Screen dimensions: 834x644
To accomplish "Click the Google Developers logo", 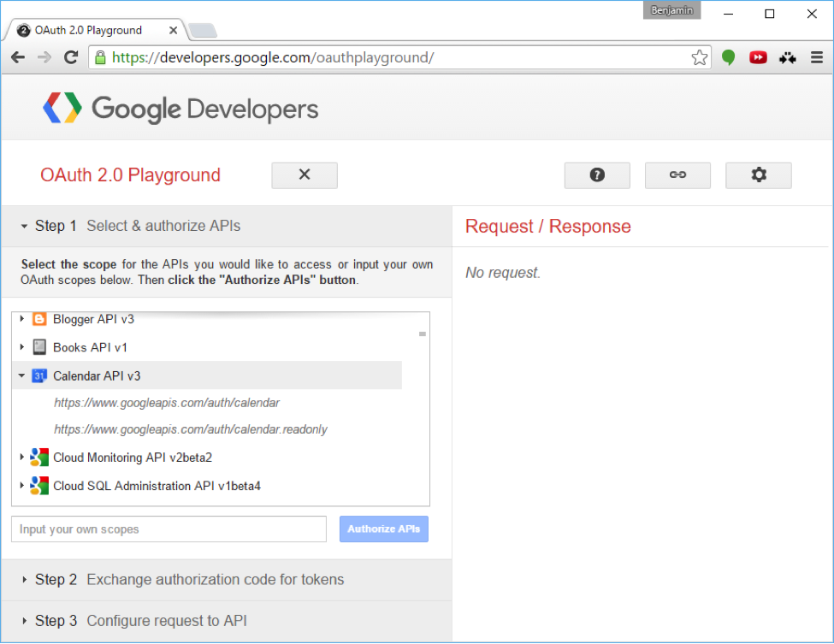I will 180,109.
